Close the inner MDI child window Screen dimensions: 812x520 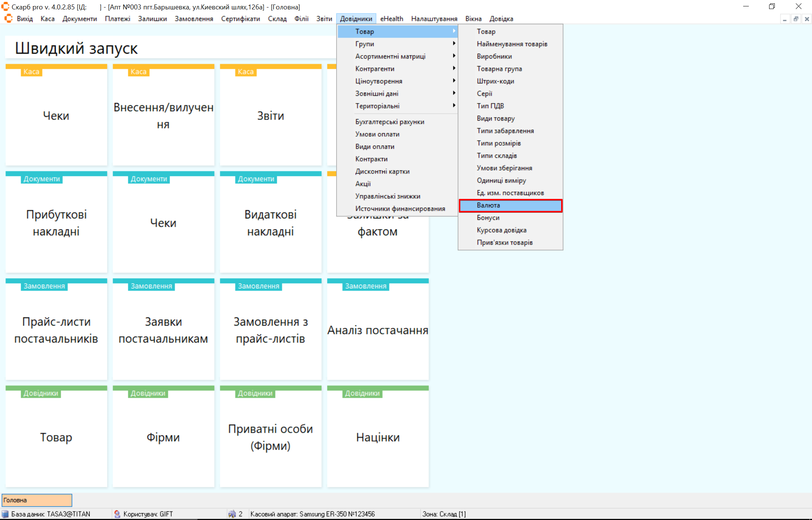(807, 19)
